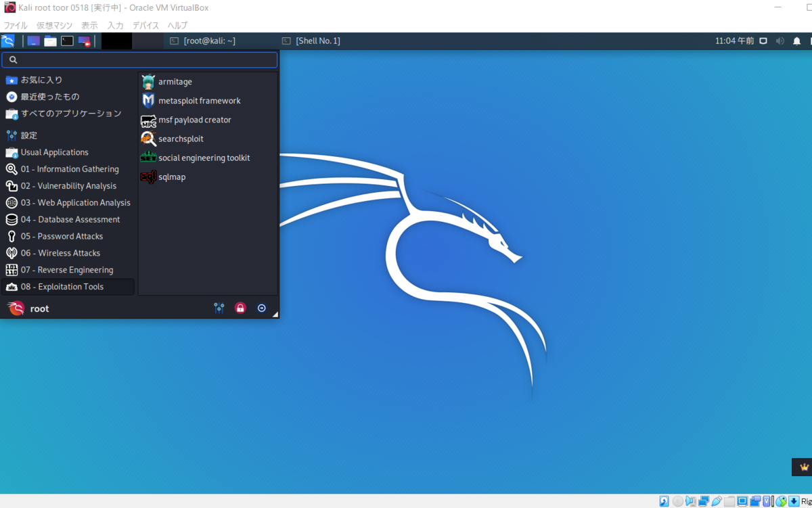
Task: Open the notification bell in the Kali panel
Action: 797,41
